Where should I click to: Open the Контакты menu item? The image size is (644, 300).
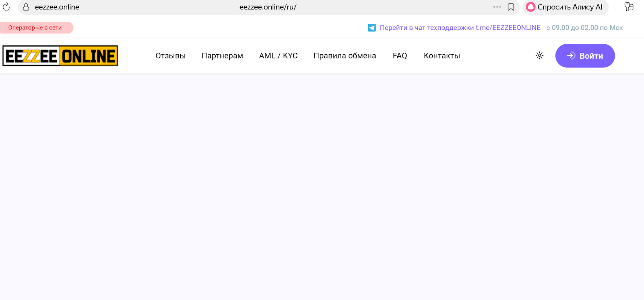tap(442, 56)
